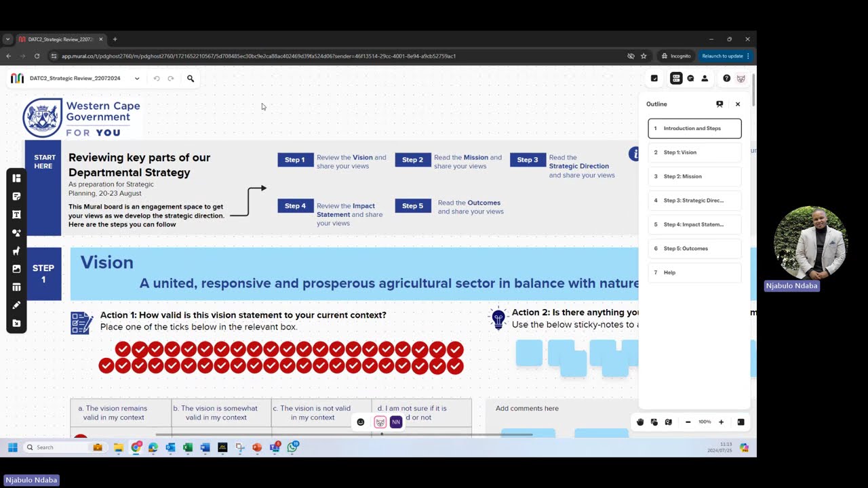Close the Outline panel
This screenshot has width=868, height=488.
point(738,104)
